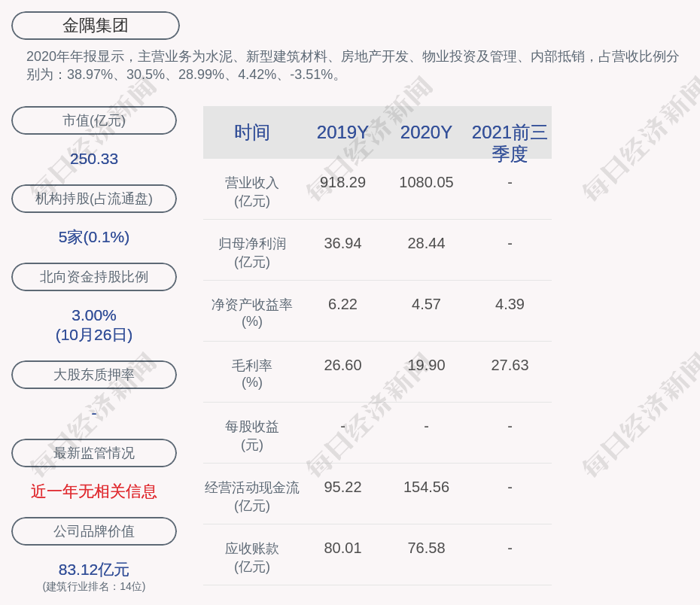The image size is (700, 605).
Task: Click the 时间 table header
Action: tap(251, 132)
